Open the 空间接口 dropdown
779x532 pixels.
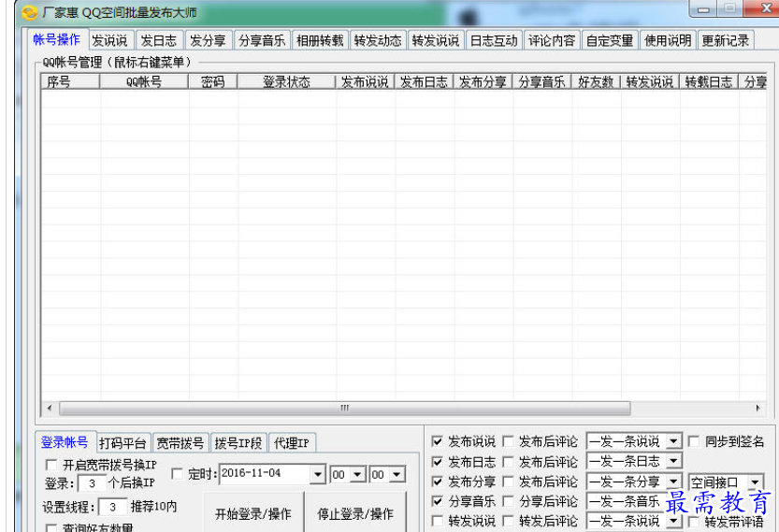click(x=755, y=482)
